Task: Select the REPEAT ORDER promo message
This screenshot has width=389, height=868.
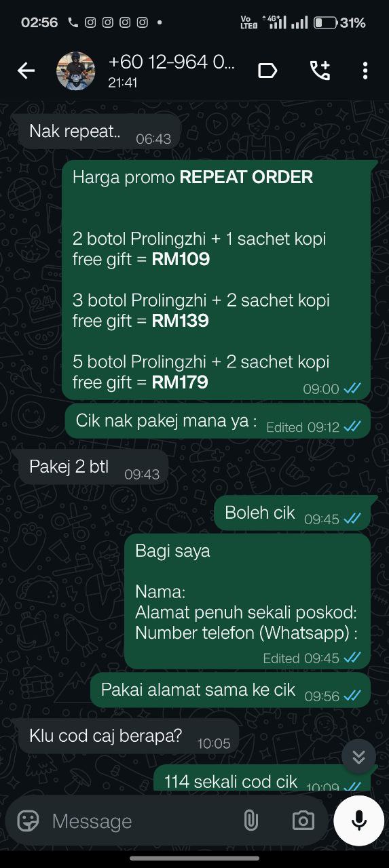Action: (217, 279)
